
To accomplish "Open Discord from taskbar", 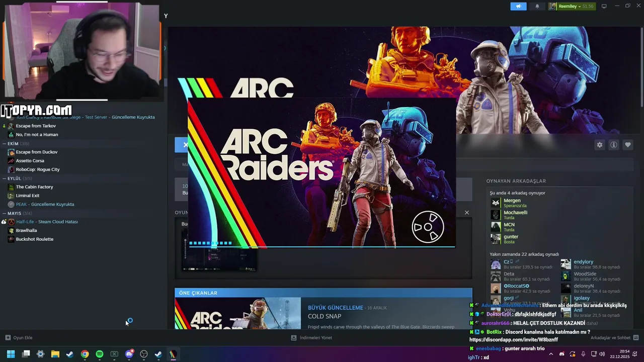I will pos(129,354).
